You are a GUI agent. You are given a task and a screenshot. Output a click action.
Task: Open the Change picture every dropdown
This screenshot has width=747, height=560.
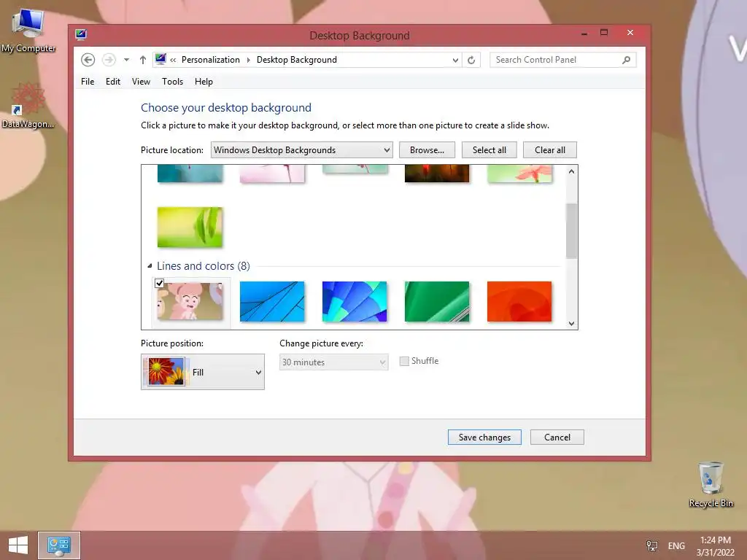click(333, 362)
